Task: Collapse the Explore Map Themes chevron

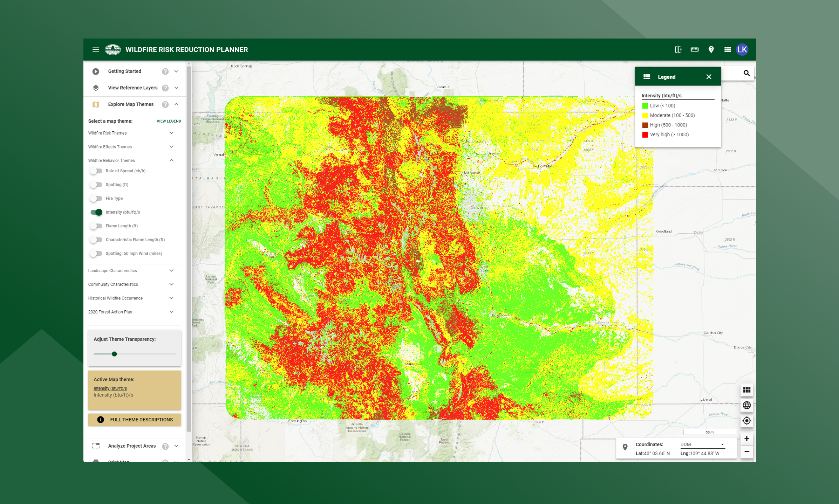Action: (176, 104)
